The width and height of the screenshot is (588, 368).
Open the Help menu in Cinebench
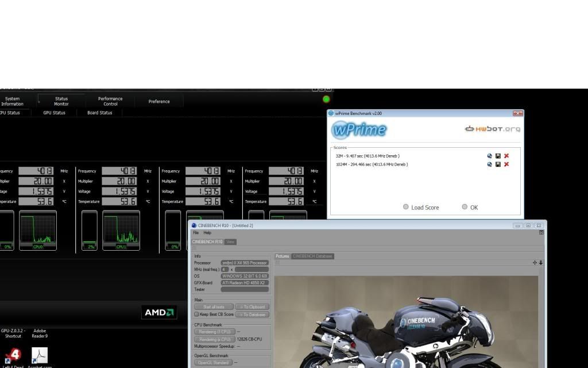click(x=207, y=233)
